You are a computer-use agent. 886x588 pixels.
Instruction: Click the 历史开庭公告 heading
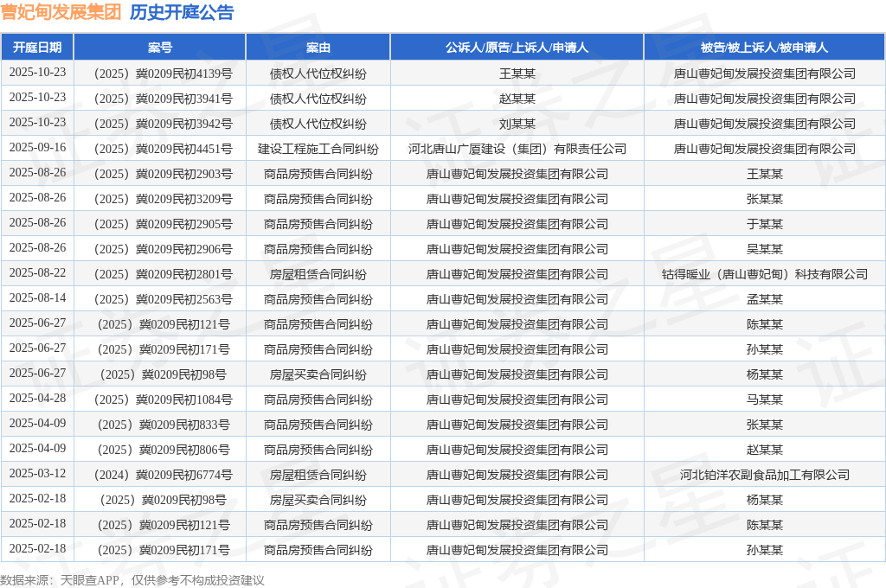(182, 12)
